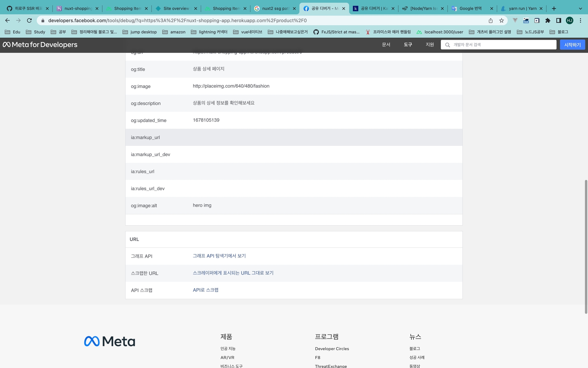Toggle the browser side panel icon
Viewport: 588px width, 368px height.
pos(559,20)
